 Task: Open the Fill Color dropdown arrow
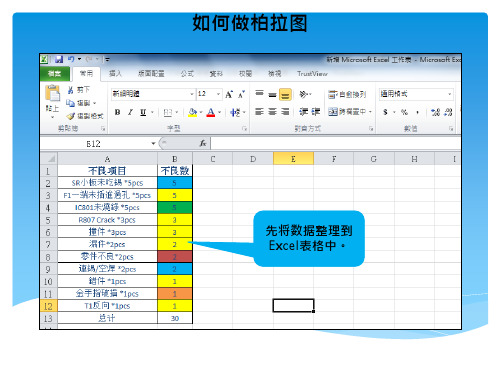coord(201,112)
